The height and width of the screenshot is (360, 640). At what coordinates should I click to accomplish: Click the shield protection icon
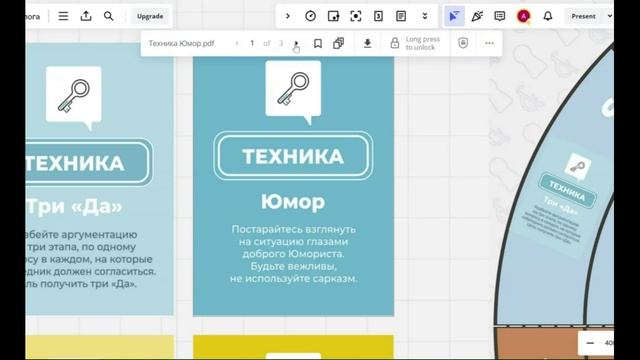tap(463, 43)
